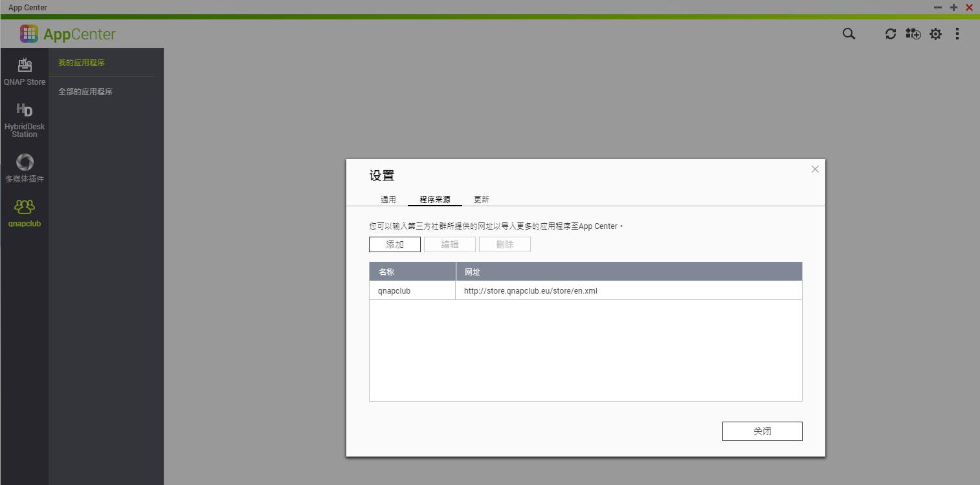This screenshot has width=980, height=485.
Task: Click the 添加 button
Action: click(395, 244)
